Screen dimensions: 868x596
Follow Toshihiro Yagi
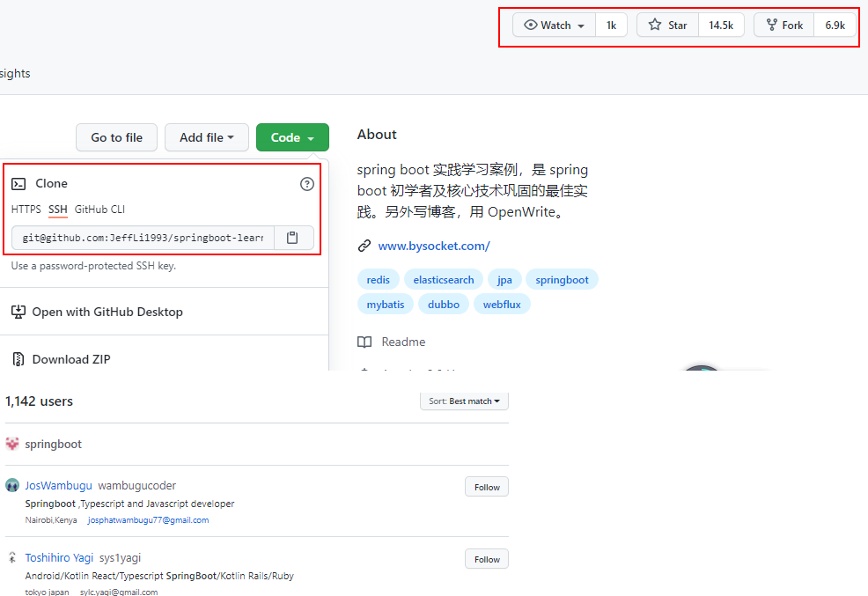click(487, 559)
